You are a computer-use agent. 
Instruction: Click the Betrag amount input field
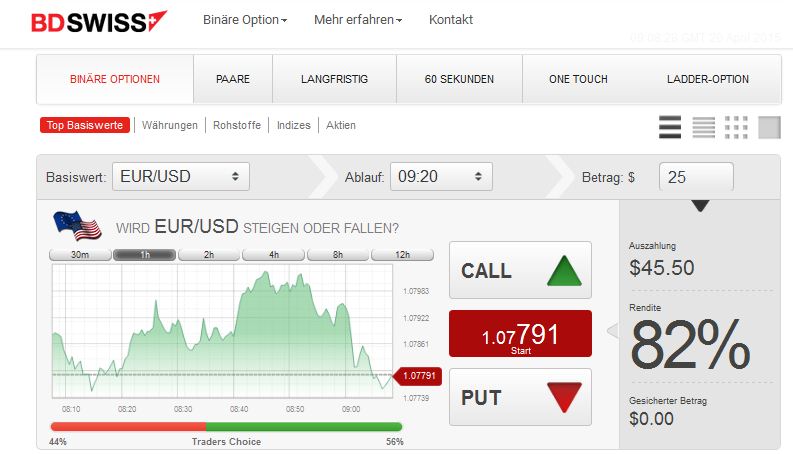(696, 176)
